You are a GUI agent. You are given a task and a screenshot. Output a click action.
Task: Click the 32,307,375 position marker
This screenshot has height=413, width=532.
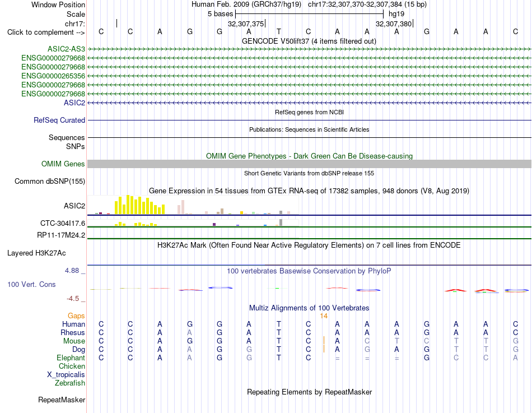point(246,24)
